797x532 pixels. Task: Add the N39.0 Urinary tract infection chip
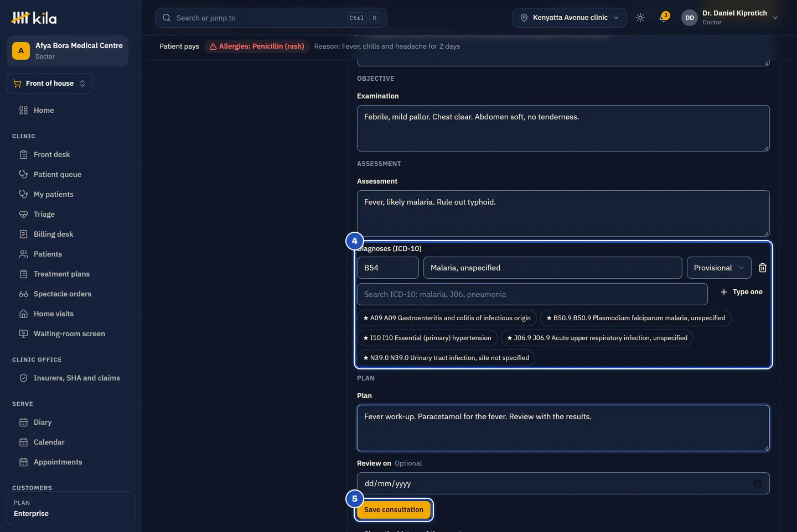(446, 358)
